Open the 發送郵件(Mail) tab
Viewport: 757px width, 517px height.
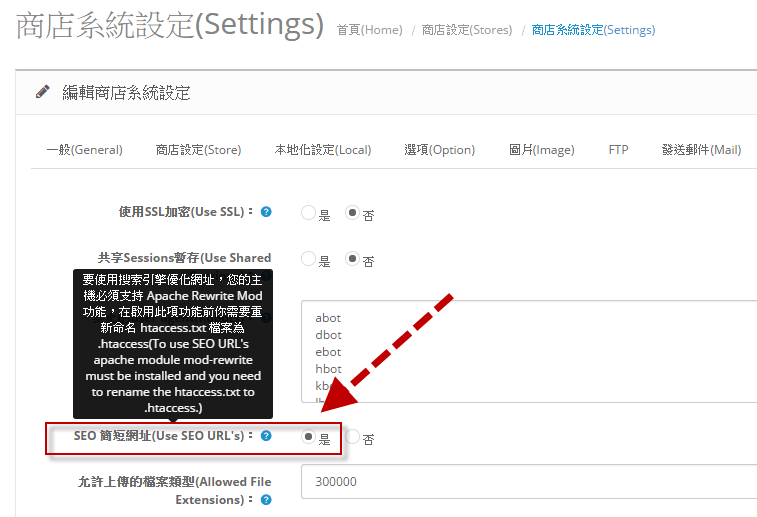701,150
